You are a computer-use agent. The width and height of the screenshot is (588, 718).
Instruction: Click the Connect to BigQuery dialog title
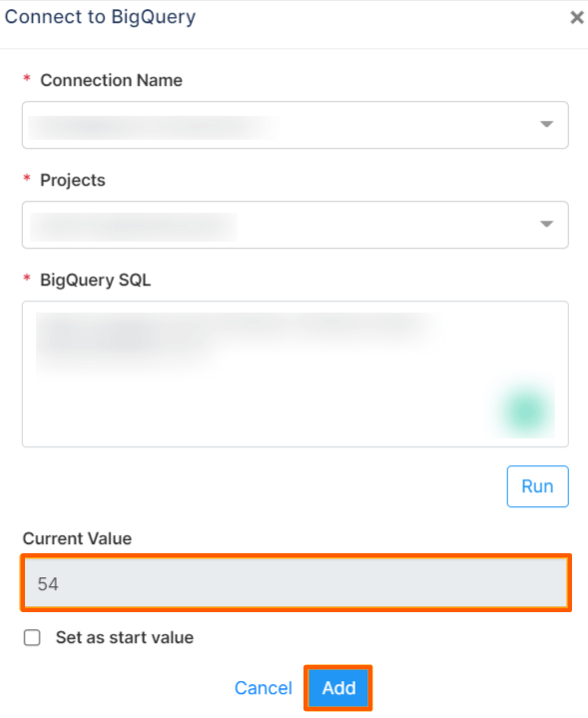click(x=100, y=17)
